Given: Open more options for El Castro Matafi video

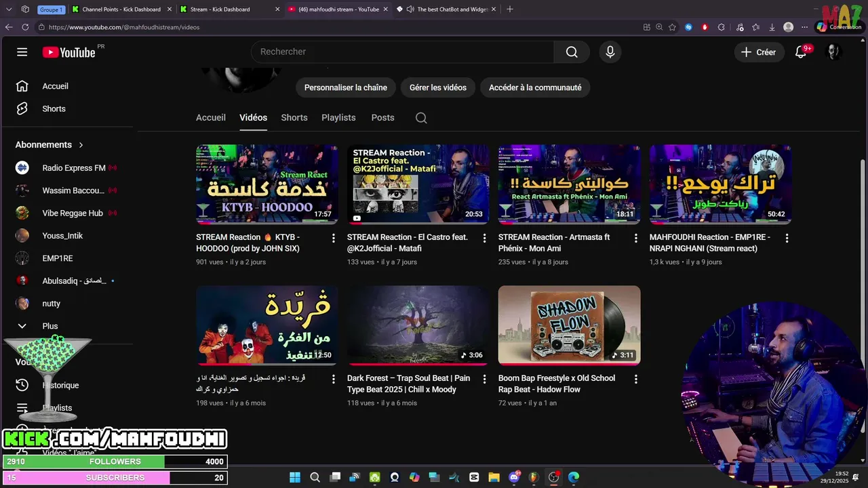Looking at the screenshot, I should pyautogui.click(x=484, y=238).
